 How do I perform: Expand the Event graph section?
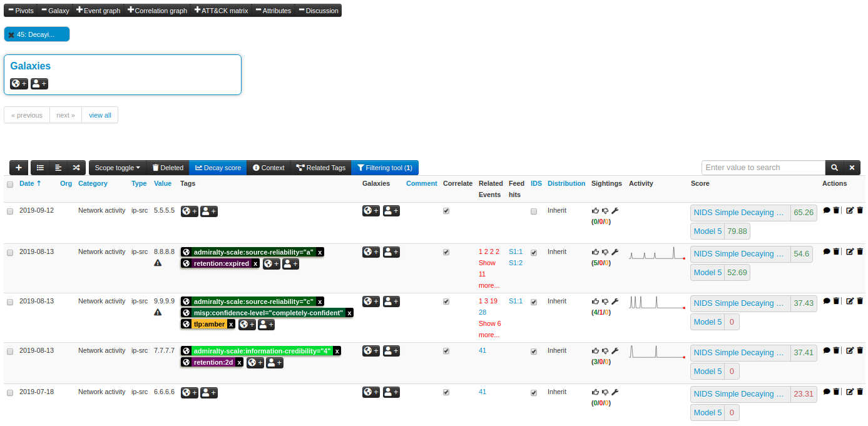(x=98, y=11)
